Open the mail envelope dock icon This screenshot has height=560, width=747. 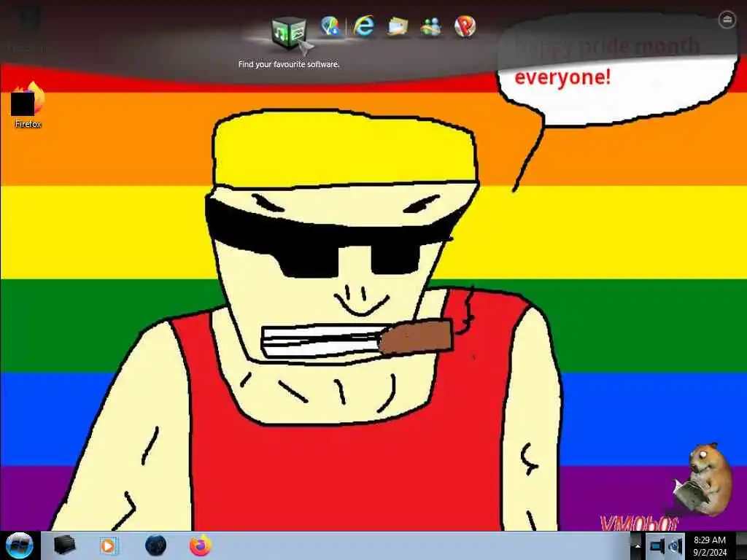(x=398, y=26)
